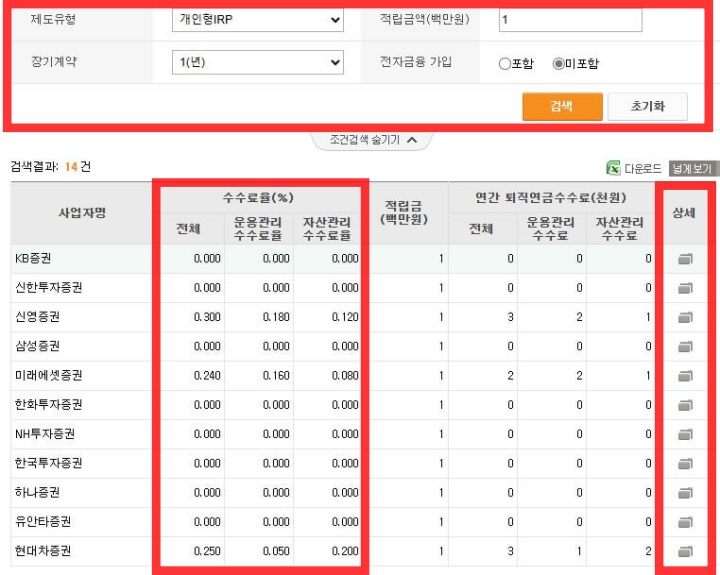Image resolution: width=720 pixels, height=575 pixels.
Task: Click the KB증권 provider name
Action: pos(33,259)
